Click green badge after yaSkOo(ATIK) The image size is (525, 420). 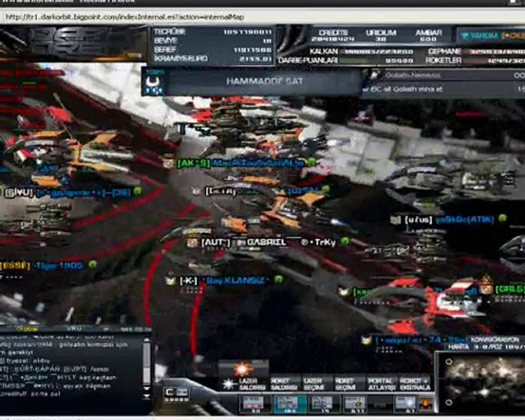click(x=502, y=218)
